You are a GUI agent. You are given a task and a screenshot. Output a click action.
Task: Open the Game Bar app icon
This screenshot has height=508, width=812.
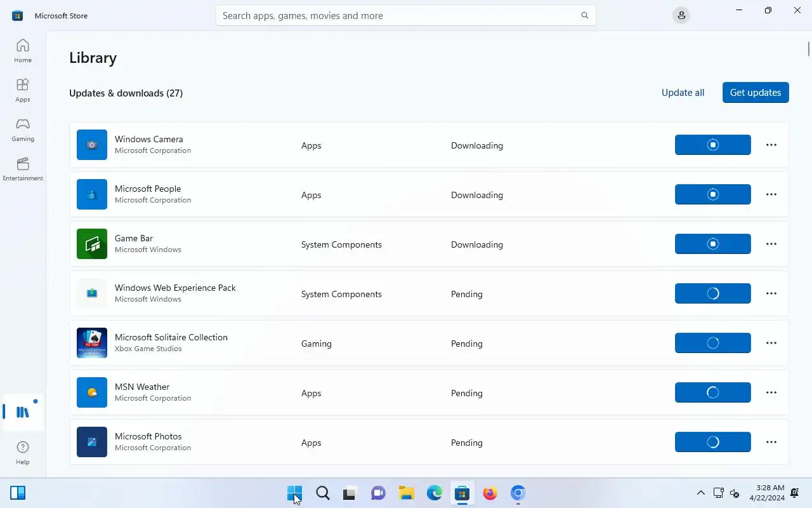click(x=92, y=244)
